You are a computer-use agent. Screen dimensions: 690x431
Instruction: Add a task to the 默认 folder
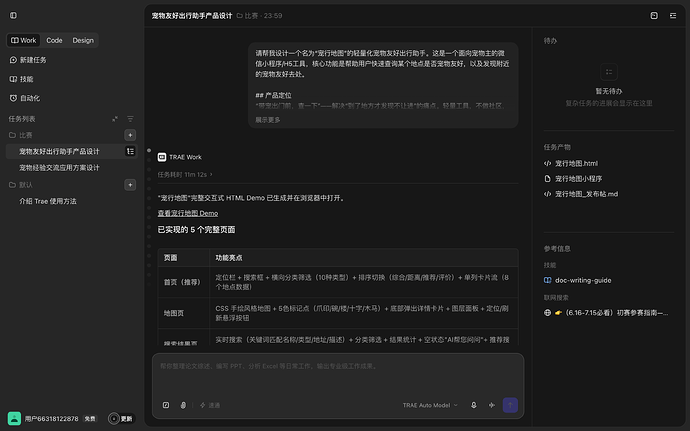(130, 185)
